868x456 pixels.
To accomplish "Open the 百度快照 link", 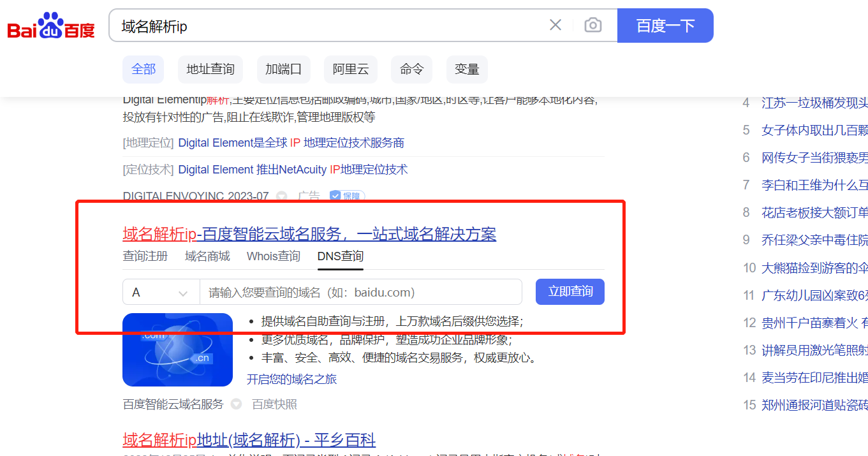I will pos(274,404).
